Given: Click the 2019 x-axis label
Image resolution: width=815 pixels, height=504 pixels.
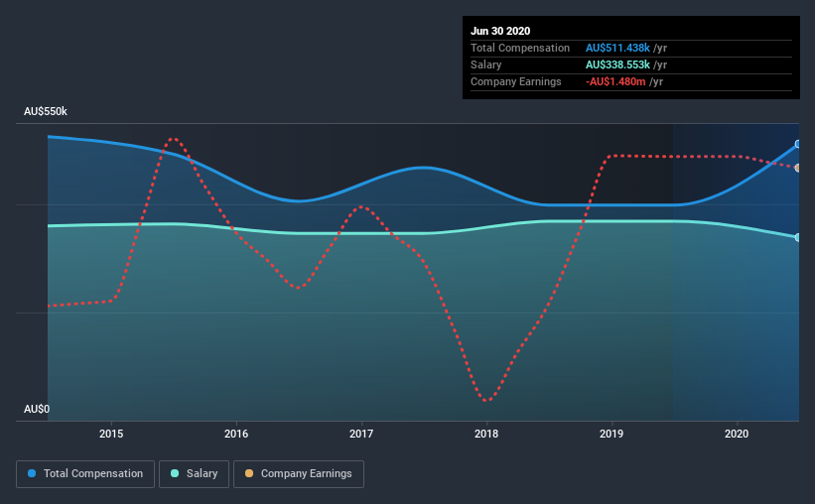Looking at the screenshot, I should [x=611, y=434].
